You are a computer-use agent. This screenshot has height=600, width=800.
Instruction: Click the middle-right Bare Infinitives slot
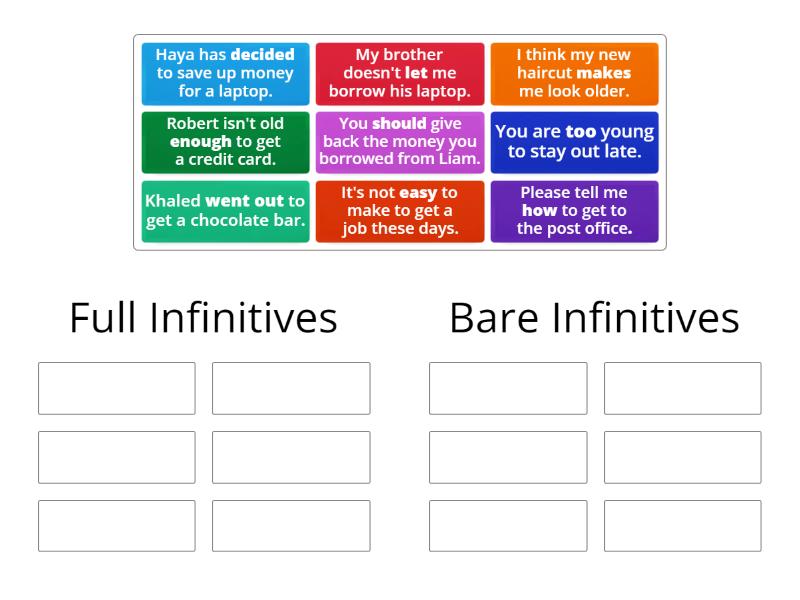click(x=683, y=457)
